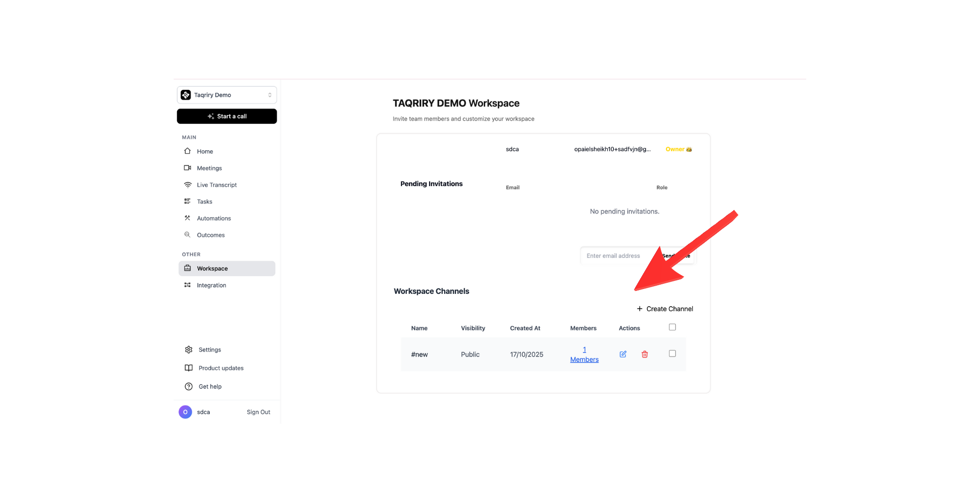
Task: Click the Live Transcript signal icon
Action: (188, 184)
